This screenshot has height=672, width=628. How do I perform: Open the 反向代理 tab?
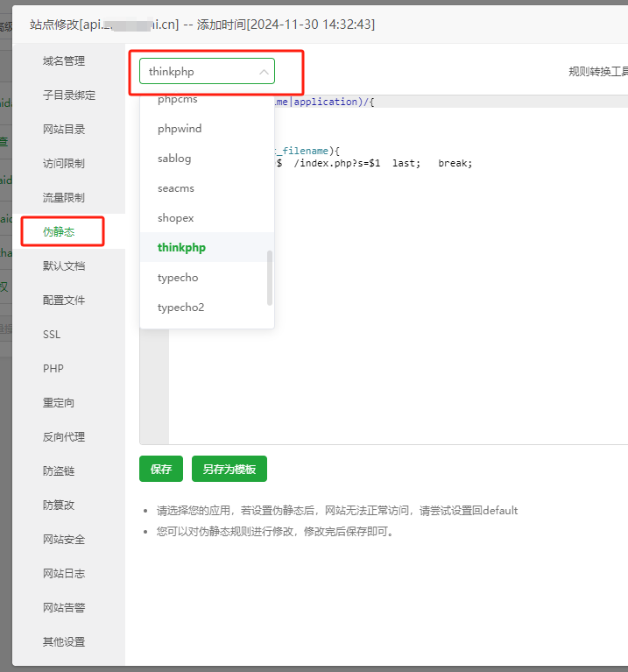click(64, 437)
